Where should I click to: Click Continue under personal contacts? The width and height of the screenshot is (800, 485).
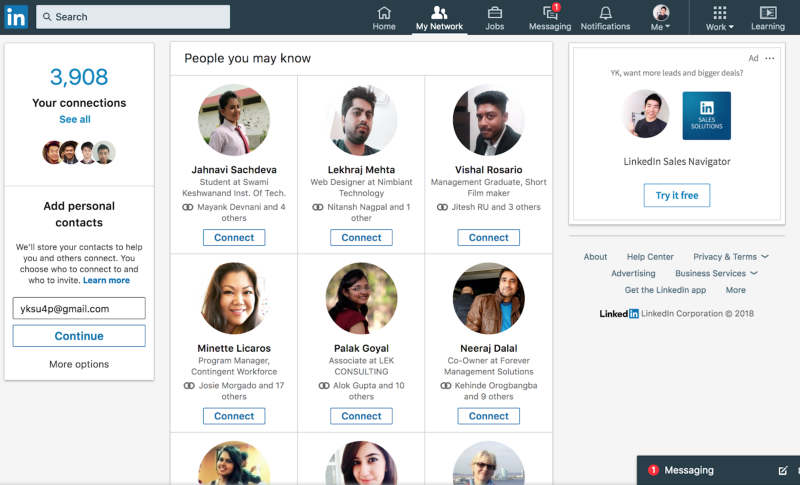(x=79, y=336)
